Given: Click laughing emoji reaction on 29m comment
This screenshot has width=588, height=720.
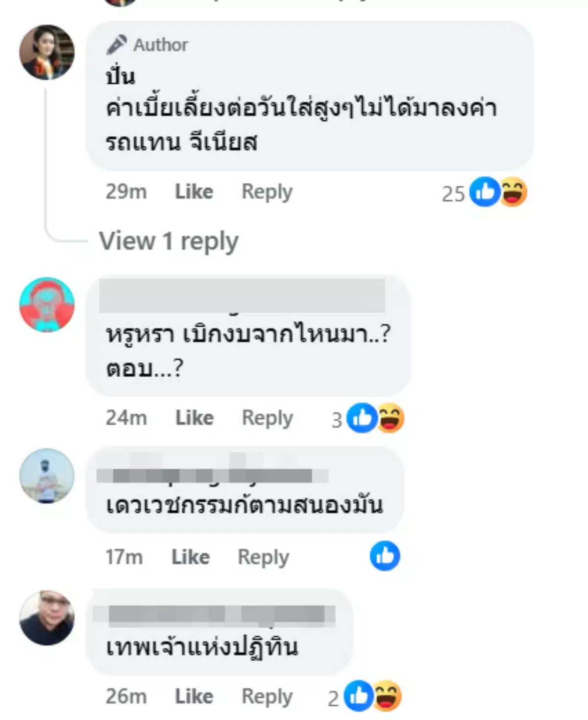Looking at the screenshot, I should [513, 192].
